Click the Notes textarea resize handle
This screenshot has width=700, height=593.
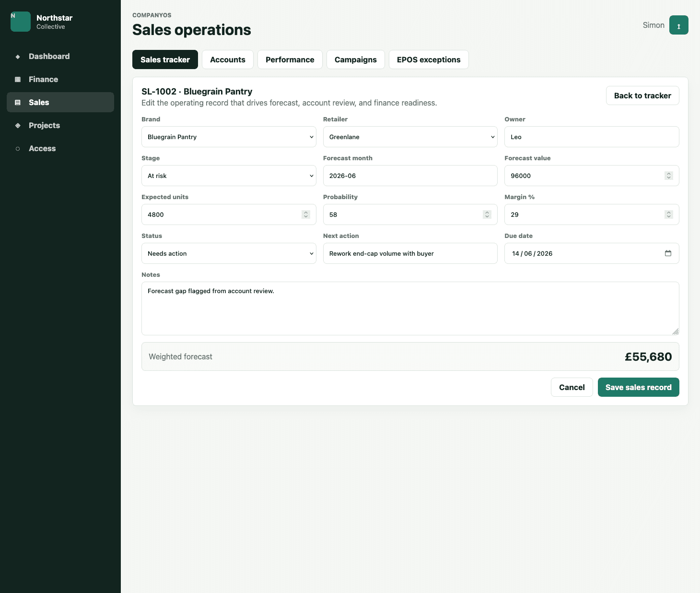[676, 332]
